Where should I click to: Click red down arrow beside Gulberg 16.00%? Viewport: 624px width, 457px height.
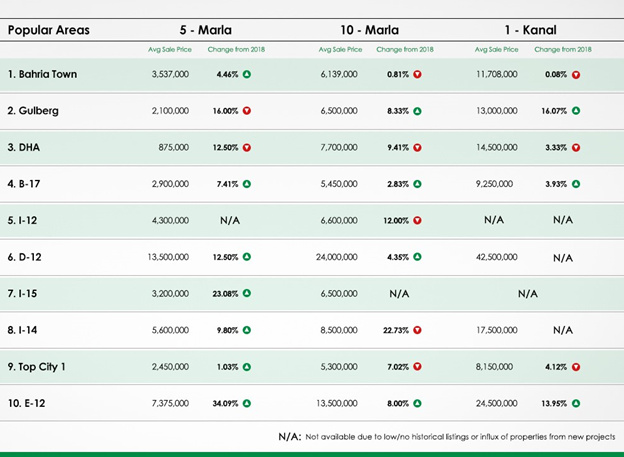point(247,111)
